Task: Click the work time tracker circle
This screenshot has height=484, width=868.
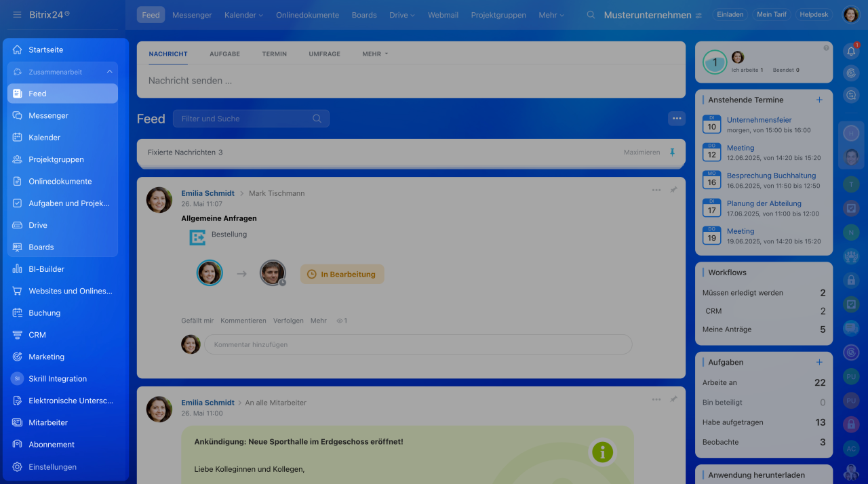Action: pos(715,62)
